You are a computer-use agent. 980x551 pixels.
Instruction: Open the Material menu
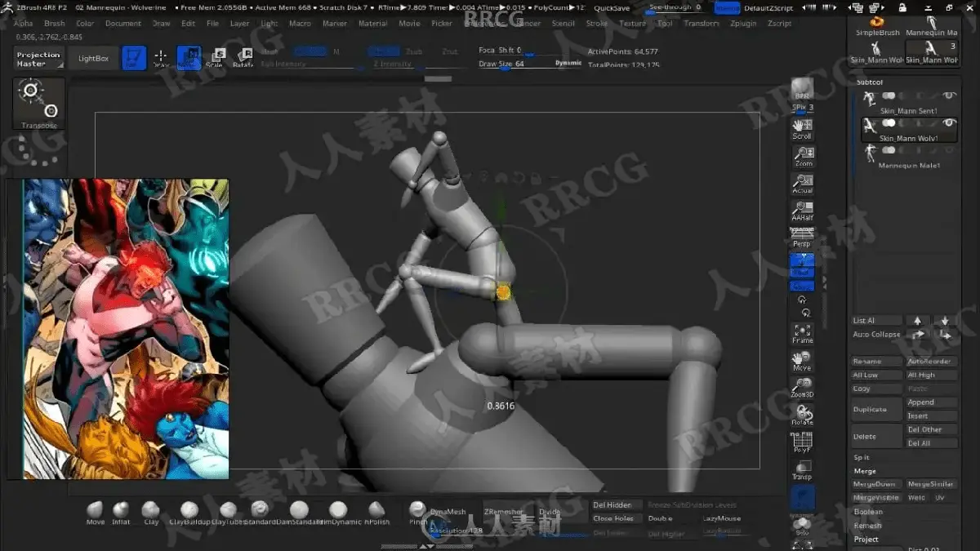tap(373, 24)
